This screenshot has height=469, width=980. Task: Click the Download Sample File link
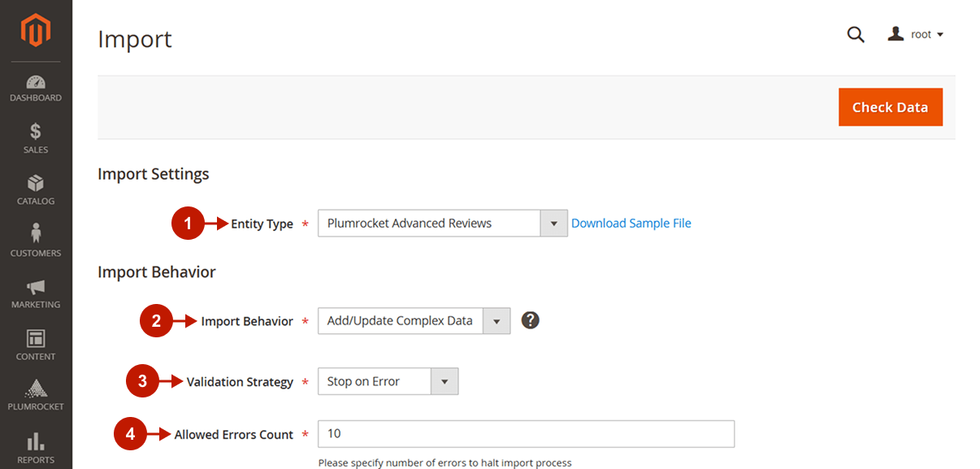[631, 224]
